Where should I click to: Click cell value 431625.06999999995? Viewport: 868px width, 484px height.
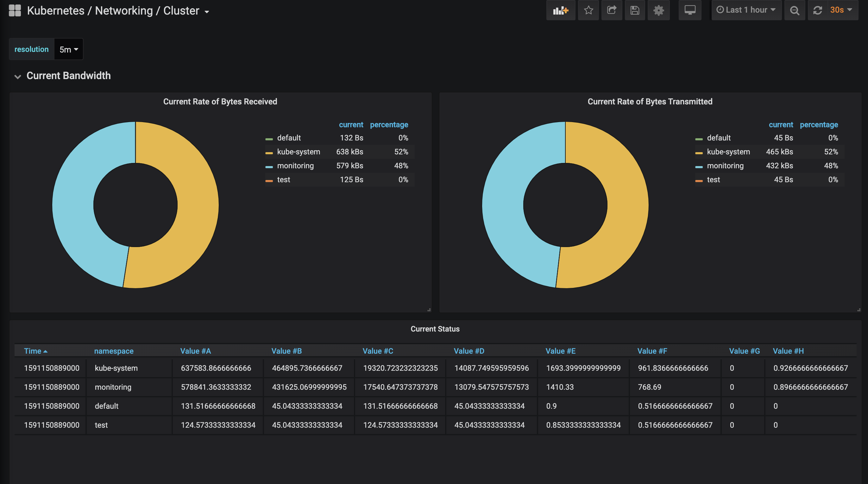coord(309,387)
